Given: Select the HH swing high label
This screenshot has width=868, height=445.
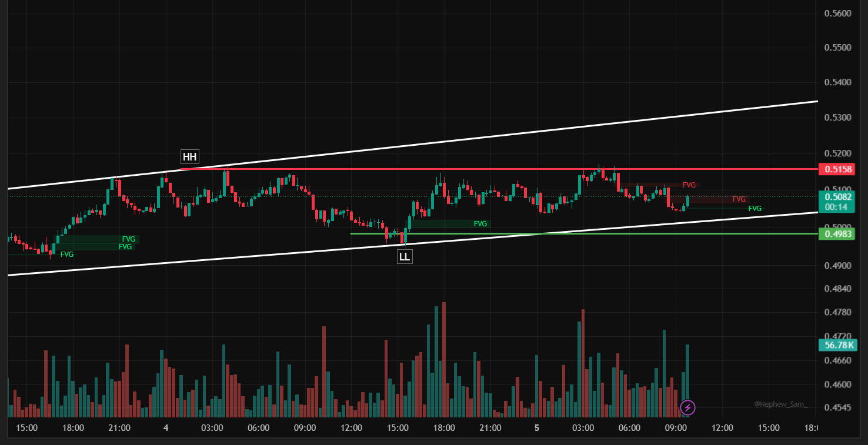Looking at the screenshot, I should click(189, 157).
